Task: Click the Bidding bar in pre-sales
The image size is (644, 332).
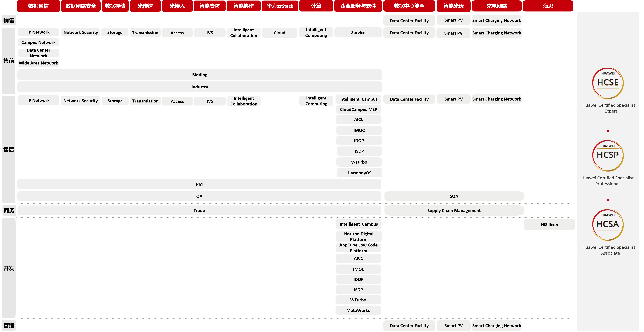Action: pos(200,75)
